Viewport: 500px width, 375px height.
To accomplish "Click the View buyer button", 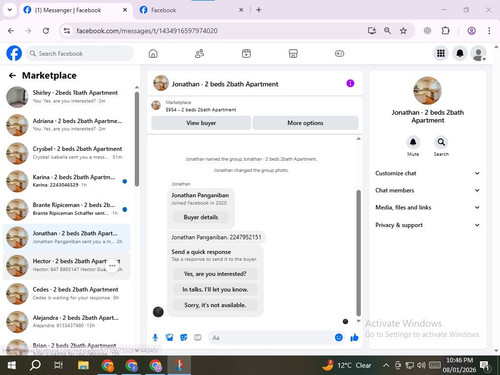I will click(x=201, y=123).
